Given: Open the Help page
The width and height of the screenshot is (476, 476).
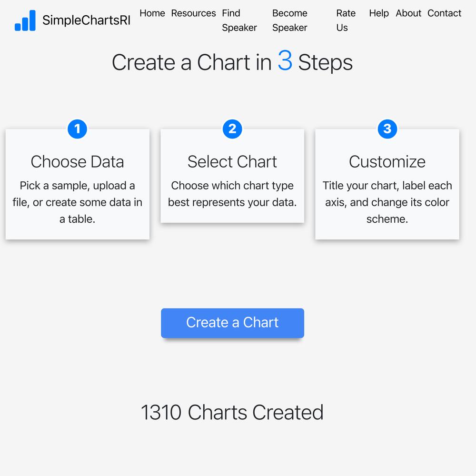Looking at the screenshot, I should 379,13.
